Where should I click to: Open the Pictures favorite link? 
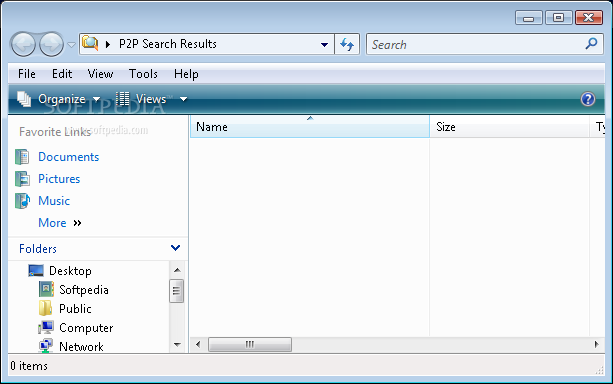point(59,179)
